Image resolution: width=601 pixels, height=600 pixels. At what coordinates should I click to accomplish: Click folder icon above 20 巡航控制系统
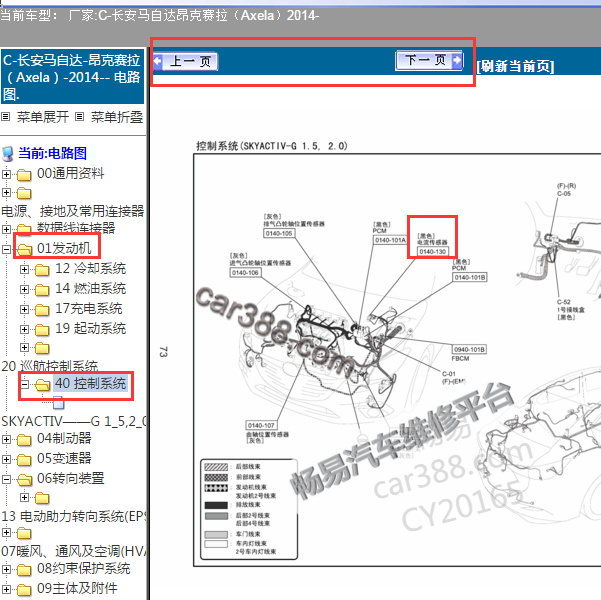point(42,348)
